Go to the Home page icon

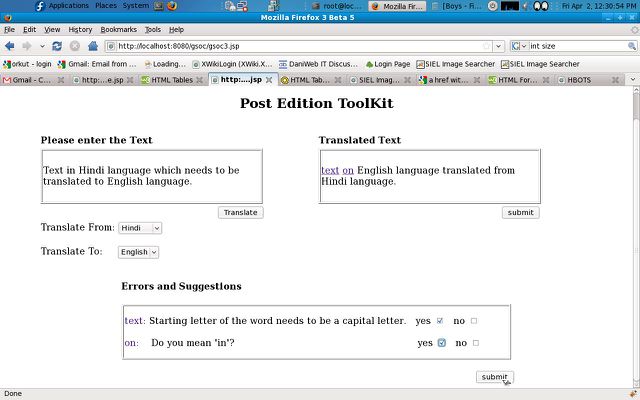(x=93, y=46)
